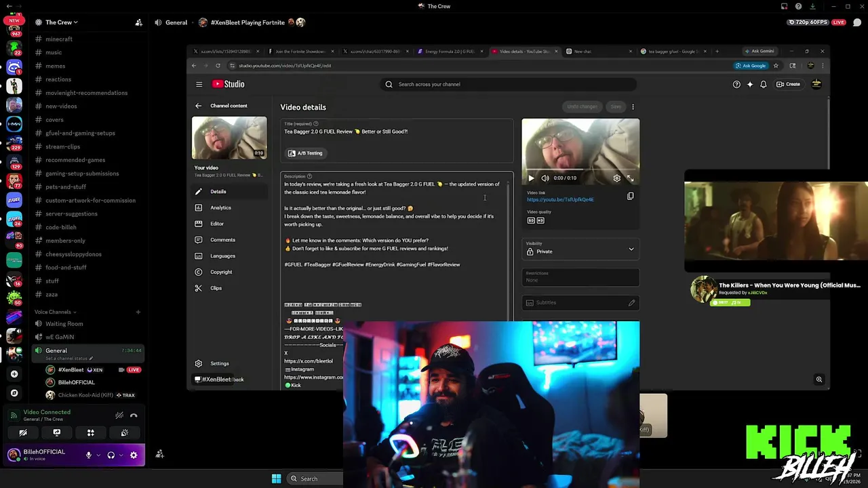Open YouTube Studio notifications bell
Screen dimensions: 868x488
764,84
